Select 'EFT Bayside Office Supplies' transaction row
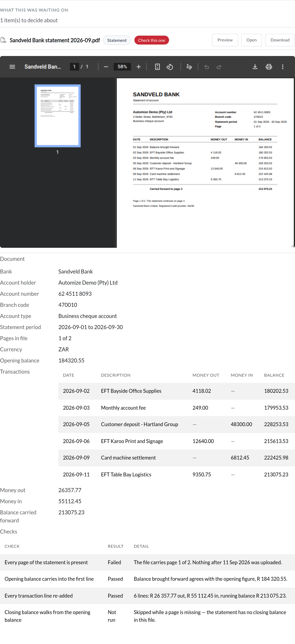This screenshot has height=644, width=295. tap(177, 391)
